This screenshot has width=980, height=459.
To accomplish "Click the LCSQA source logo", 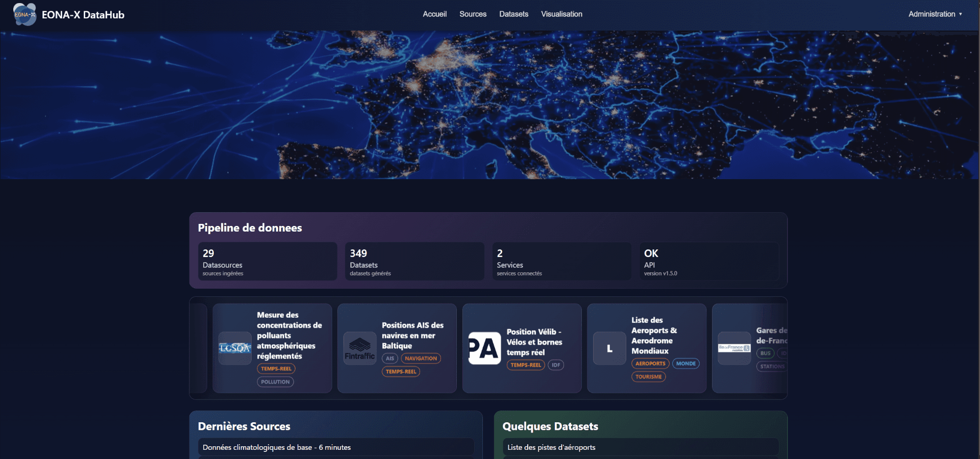I will [234, 348].
